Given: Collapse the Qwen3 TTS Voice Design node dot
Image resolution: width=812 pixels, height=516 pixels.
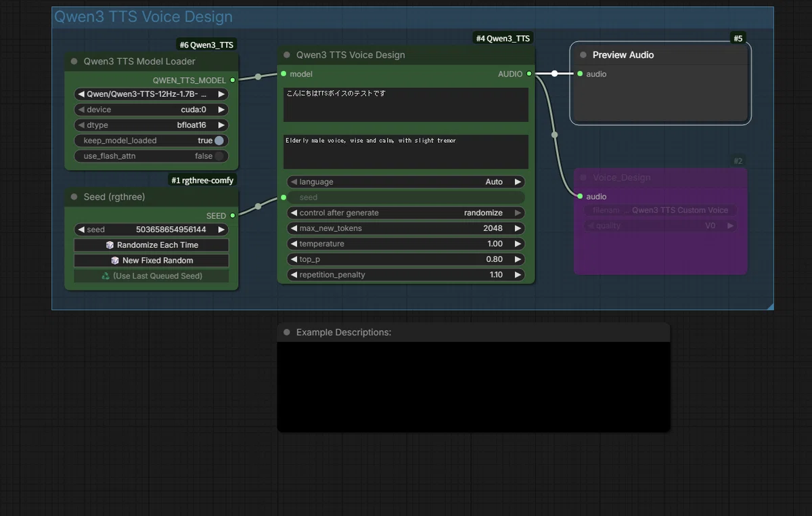Looking at the screenshot, I should (287, 55).
